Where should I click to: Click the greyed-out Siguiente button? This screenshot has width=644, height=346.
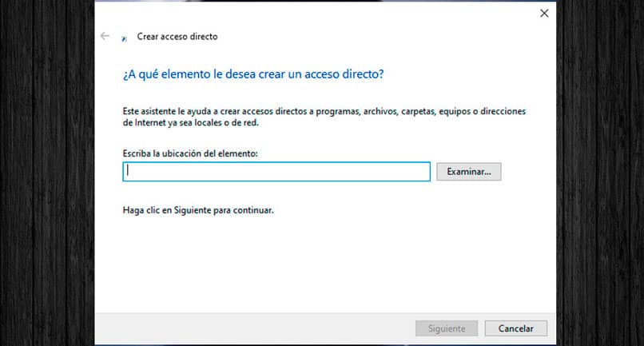coord(447,328)
